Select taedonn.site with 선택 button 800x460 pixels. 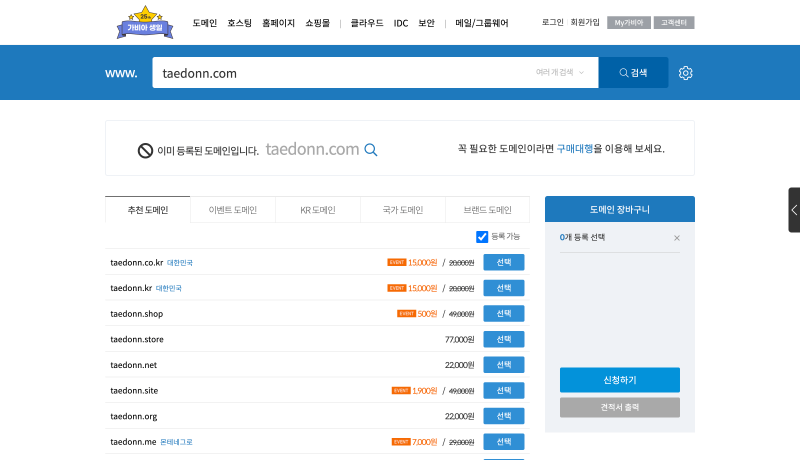(x=504, y=390)
